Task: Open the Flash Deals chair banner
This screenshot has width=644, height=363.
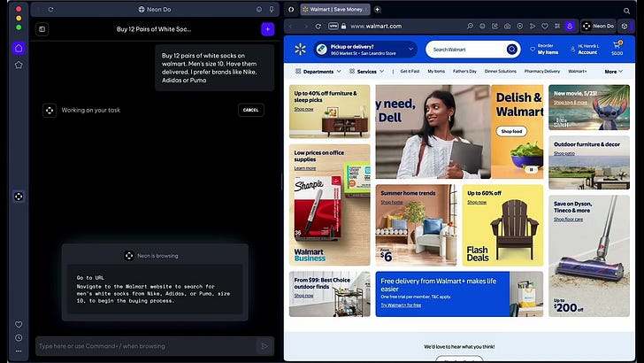Action: point(502,225)
